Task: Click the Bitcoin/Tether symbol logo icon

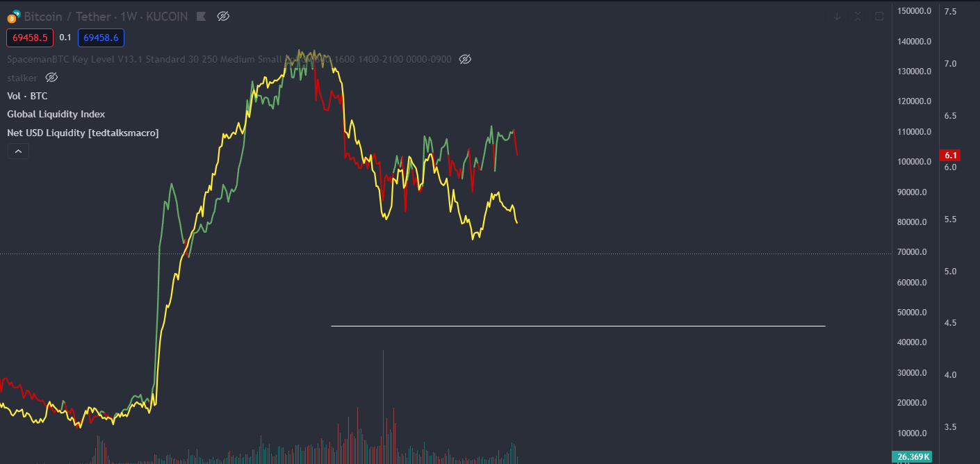Action: [13, 17]
